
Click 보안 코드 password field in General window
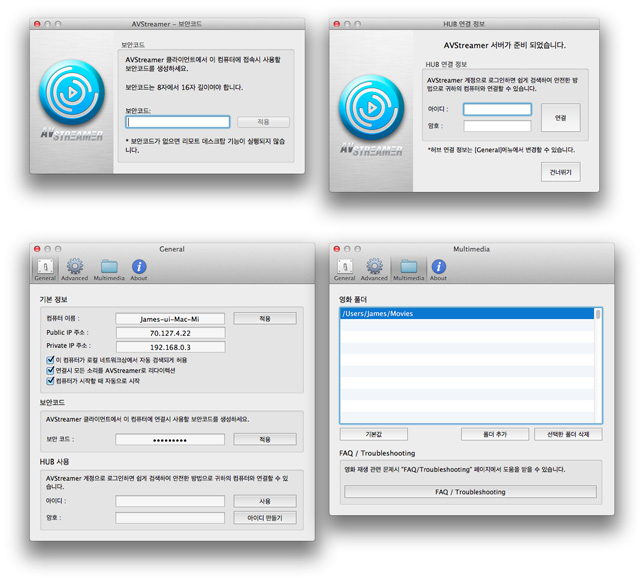[170, 440]
